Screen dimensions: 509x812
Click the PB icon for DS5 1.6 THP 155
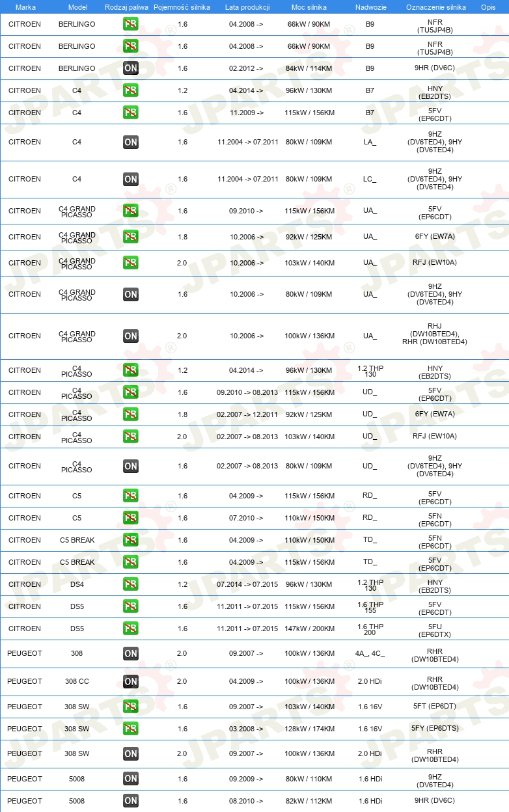tap(130, 606)
